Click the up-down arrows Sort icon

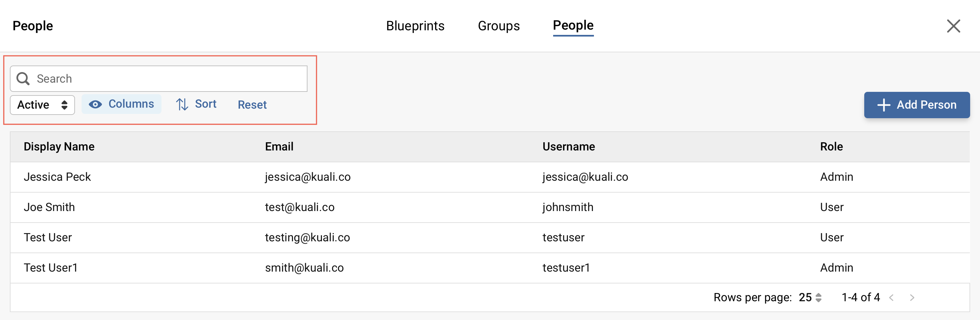coord(182,104)
